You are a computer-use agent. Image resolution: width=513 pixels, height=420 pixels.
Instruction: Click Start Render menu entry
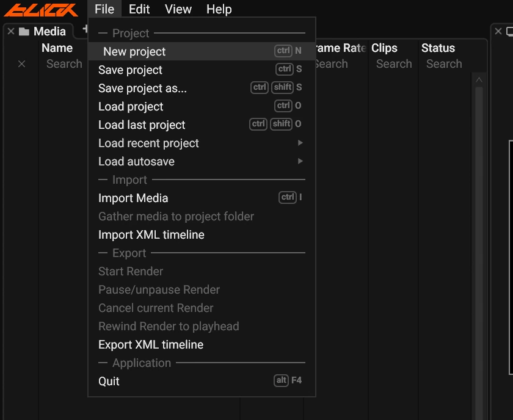(x=202, y=271)
